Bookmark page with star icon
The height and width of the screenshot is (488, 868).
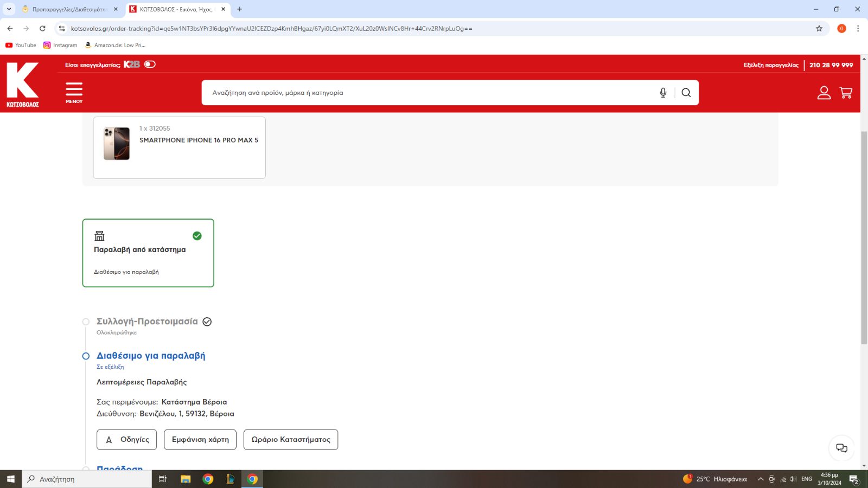(x=819, y=28)
